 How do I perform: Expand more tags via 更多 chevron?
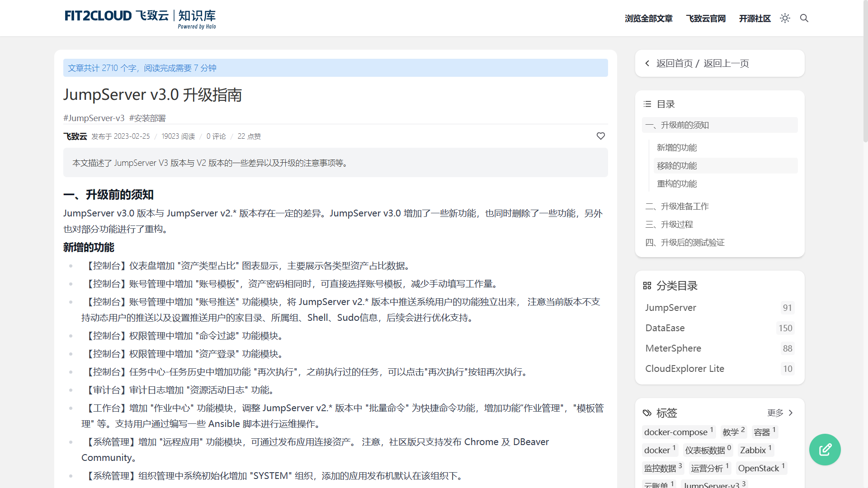[791, 413]
